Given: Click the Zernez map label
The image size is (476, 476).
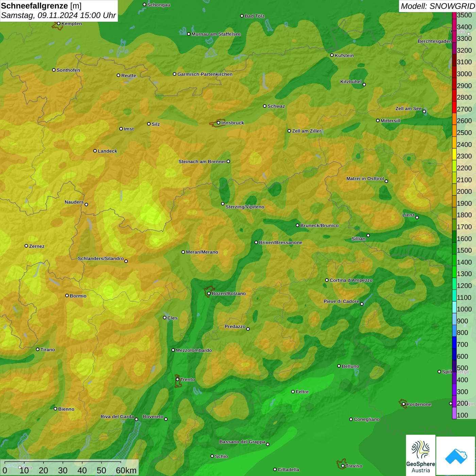Looking at the screenshot, I should [37, 246].
